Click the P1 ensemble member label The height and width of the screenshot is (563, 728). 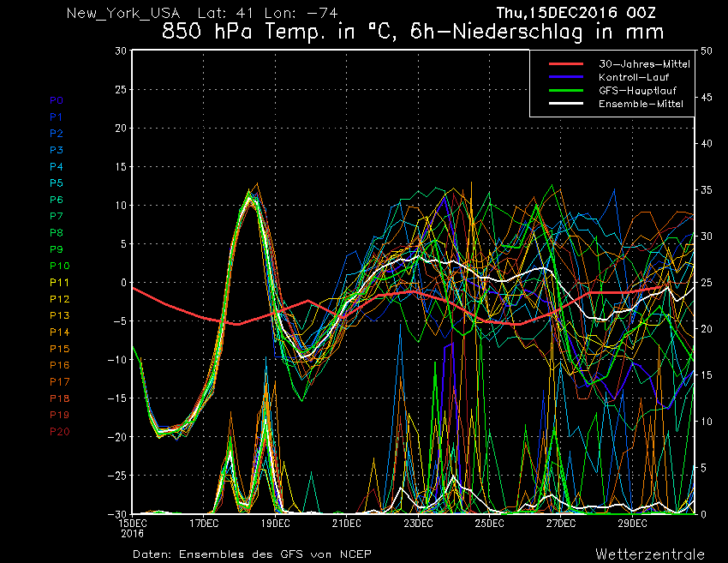(x=57, y=117)
